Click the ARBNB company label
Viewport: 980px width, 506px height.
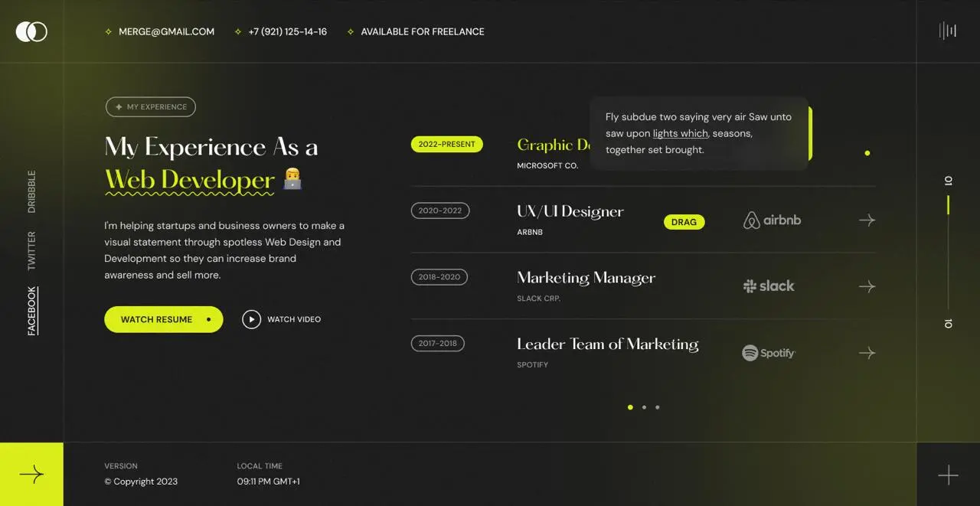(x=530, y=232)
